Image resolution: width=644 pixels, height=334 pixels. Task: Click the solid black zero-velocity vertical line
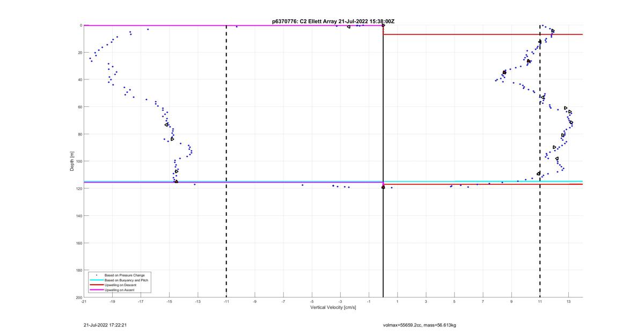click(383, 161)
